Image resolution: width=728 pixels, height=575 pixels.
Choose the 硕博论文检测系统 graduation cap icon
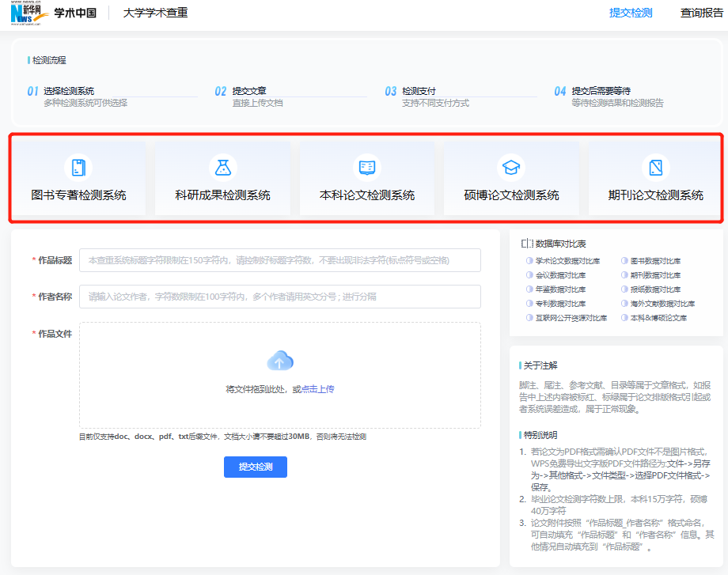pyautogui.click(x=511, y=167)
